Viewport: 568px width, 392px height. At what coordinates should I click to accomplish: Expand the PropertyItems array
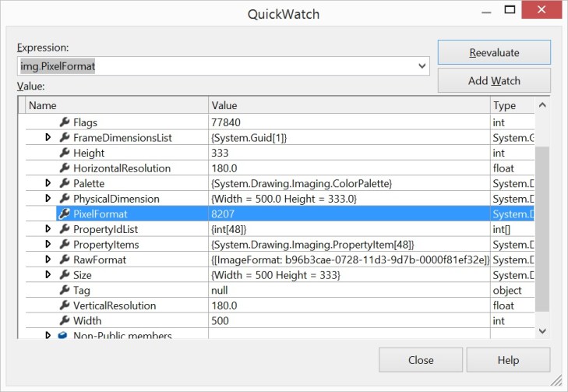(48, 245)
